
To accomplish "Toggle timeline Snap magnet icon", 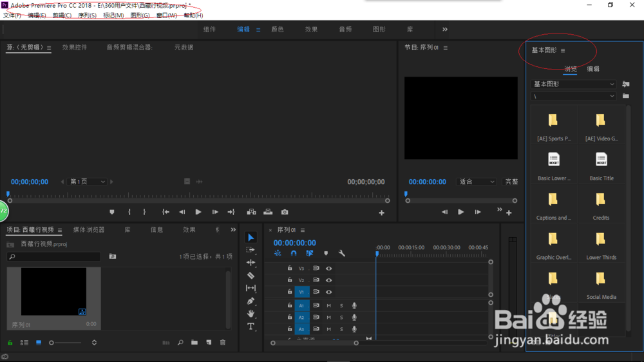I will 293,253.
